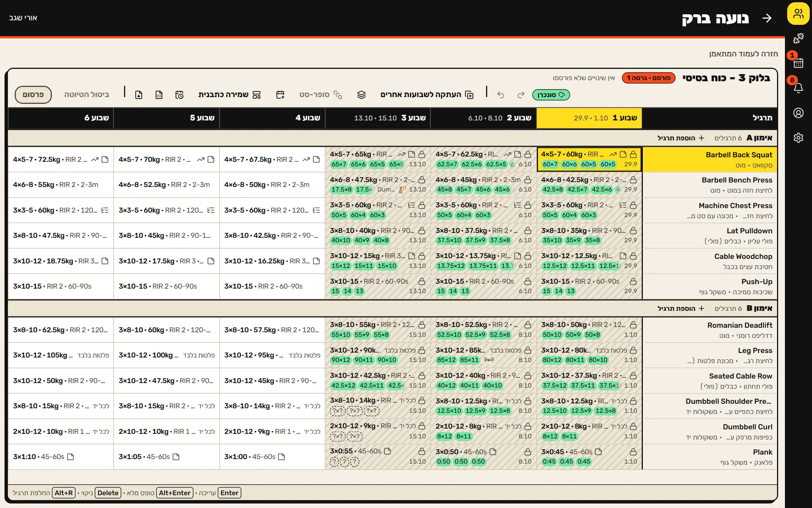Screen dimensions: 812x508
Task: Click the back arrow beside נועה ברק
Action: pos(767,18)
